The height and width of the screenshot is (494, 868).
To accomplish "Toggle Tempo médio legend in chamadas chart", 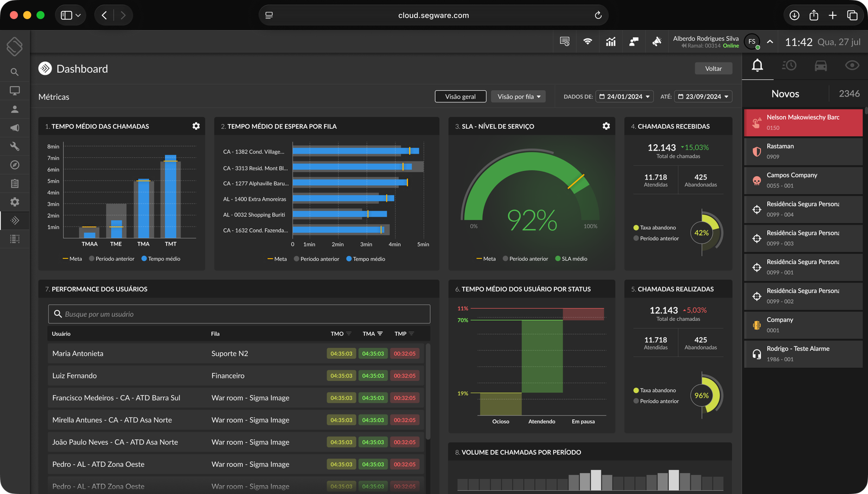I will (161, 259).
